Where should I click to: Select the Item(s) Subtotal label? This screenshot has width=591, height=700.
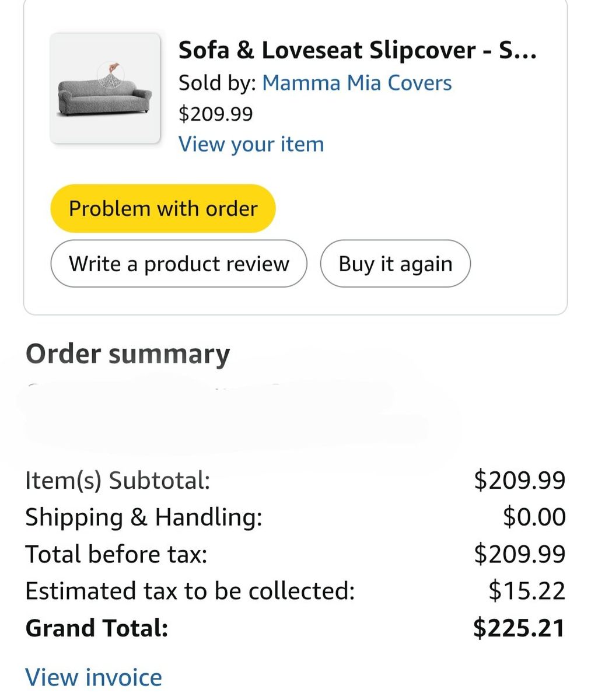click(117, 480)
